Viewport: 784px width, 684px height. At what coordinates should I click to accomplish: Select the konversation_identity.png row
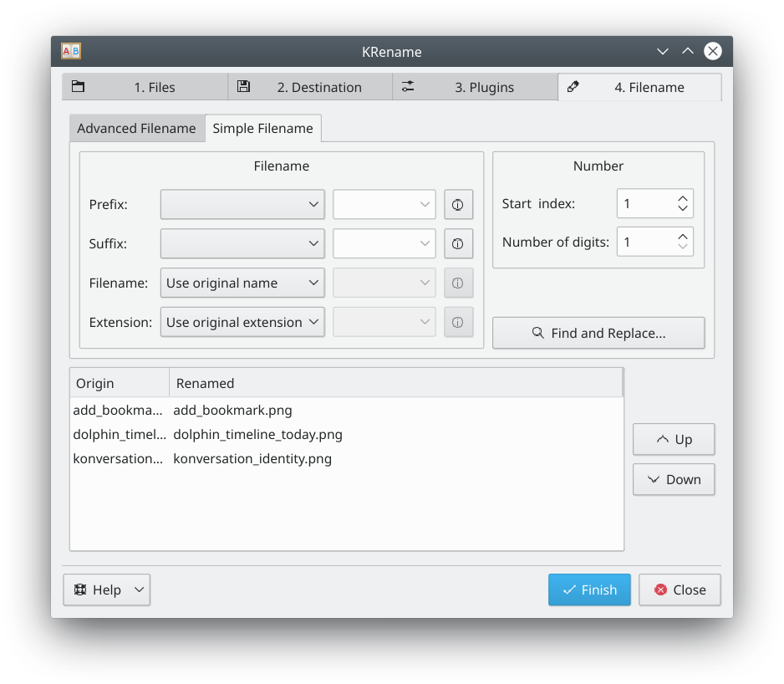point(347,458)
